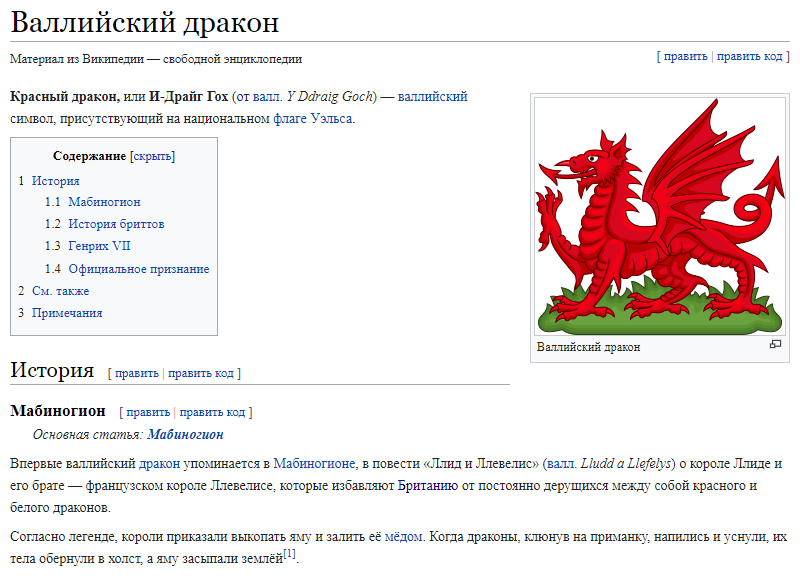Click править next to Мабиногион subheading

click(148, 412)
